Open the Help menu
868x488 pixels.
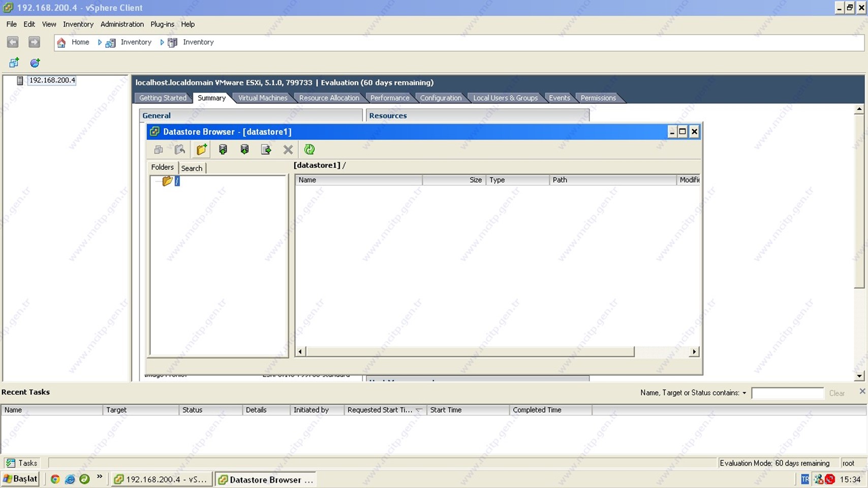click(188, 24)
